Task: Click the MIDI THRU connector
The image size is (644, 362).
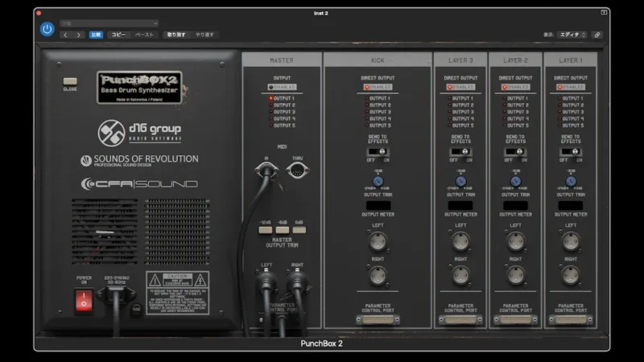Action: [x=297, y=170]
